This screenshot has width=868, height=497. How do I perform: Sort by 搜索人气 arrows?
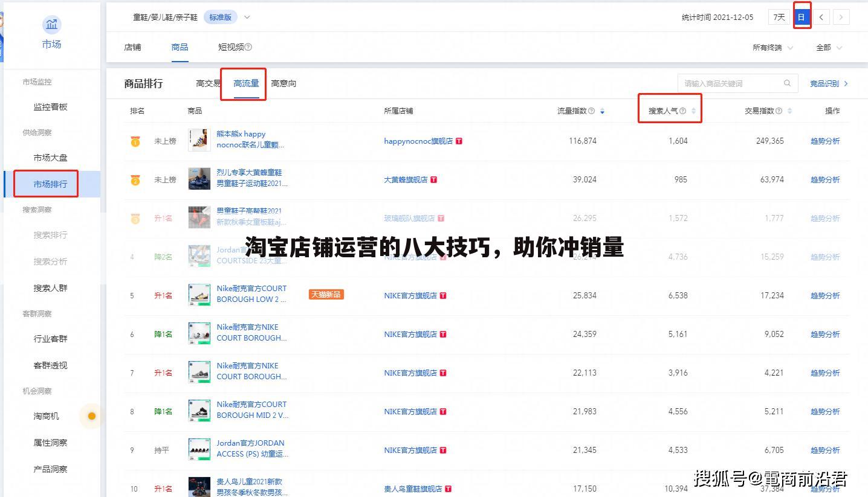click(x=693, y=111)
